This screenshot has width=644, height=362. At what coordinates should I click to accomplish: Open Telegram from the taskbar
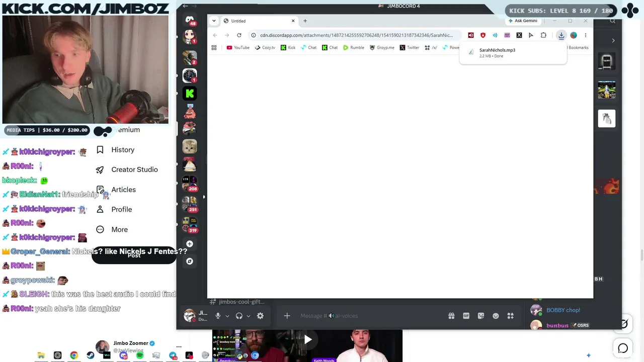click(173, 356)
